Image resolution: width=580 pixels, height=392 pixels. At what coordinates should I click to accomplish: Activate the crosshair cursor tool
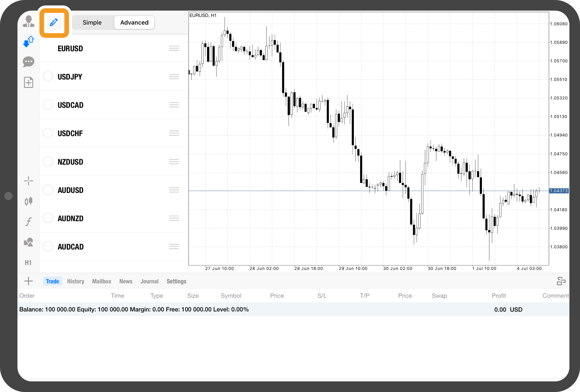point(28,181)
